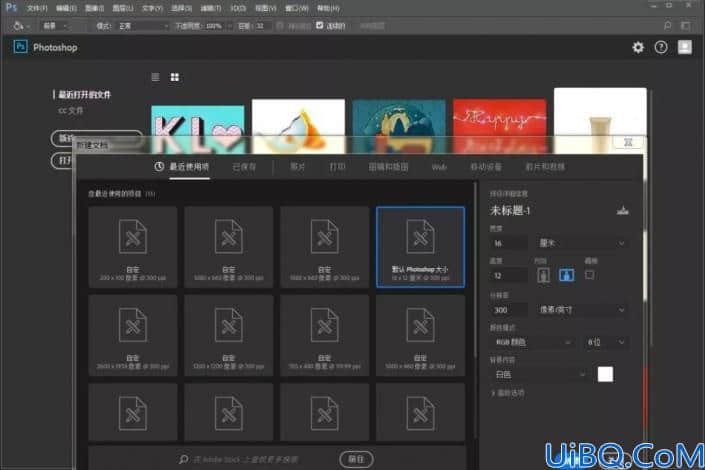Close the 新建文档 dialog
The image size is (705, 470).
[x=628, y=143]
